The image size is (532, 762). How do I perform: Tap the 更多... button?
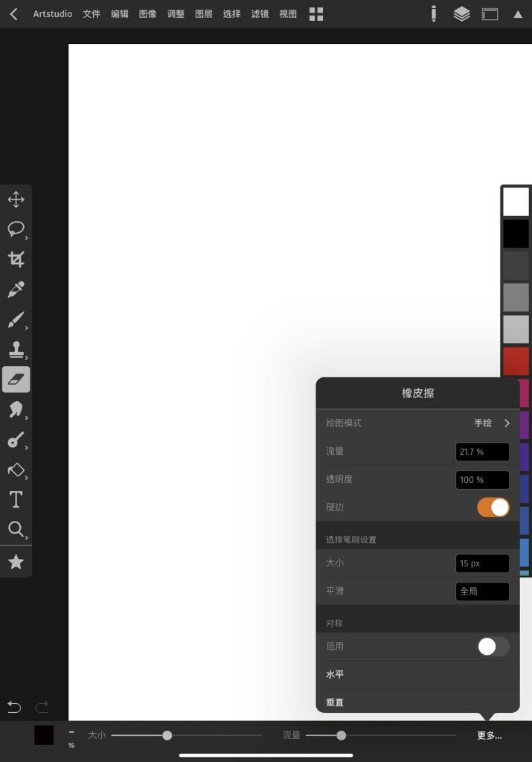pyautogui.click(x=490, y=735)
